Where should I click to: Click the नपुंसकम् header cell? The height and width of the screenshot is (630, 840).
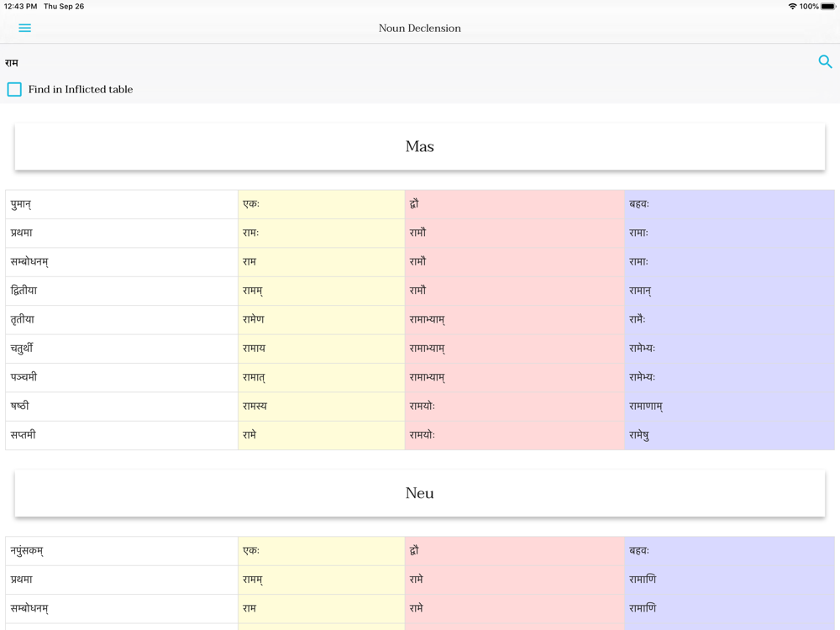coord(122,551)
